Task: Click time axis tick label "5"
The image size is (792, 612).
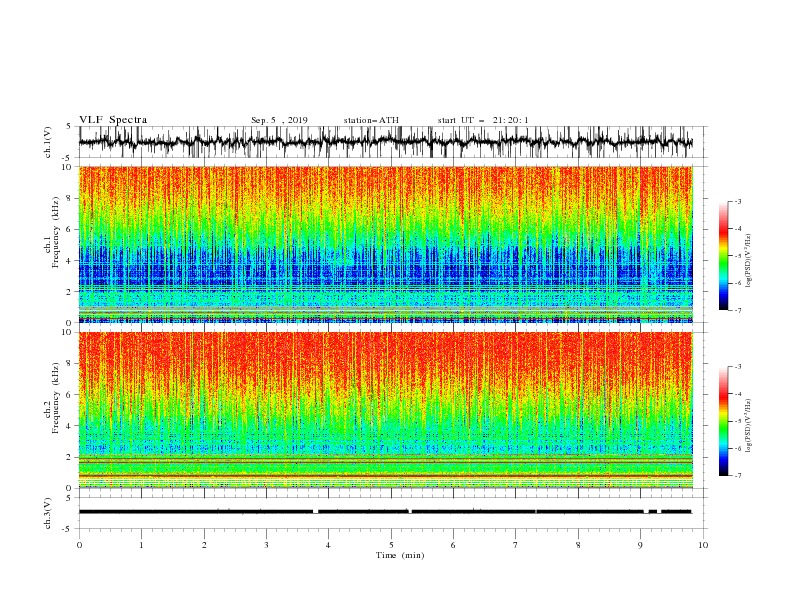Action: [x=391, y=545]
